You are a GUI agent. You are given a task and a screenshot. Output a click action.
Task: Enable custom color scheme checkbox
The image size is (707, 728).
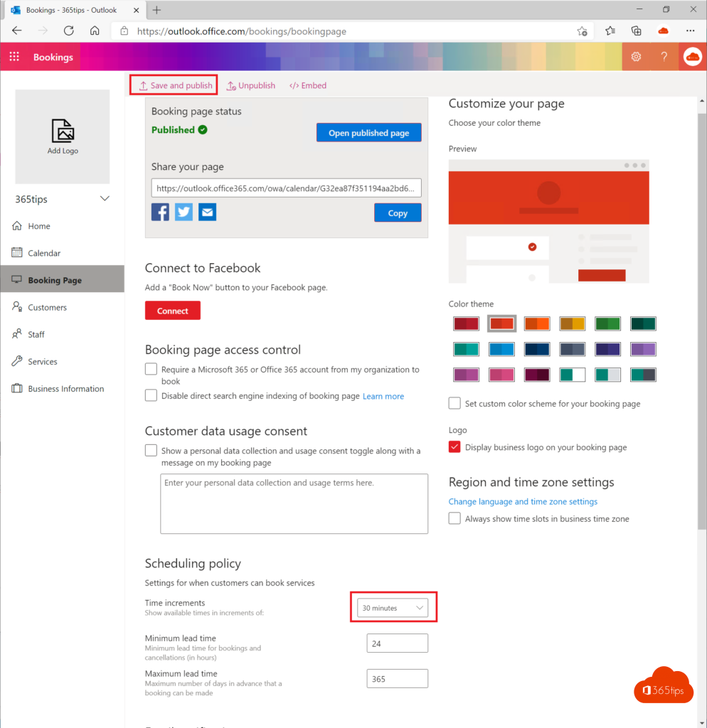click(x=455, y=403)
